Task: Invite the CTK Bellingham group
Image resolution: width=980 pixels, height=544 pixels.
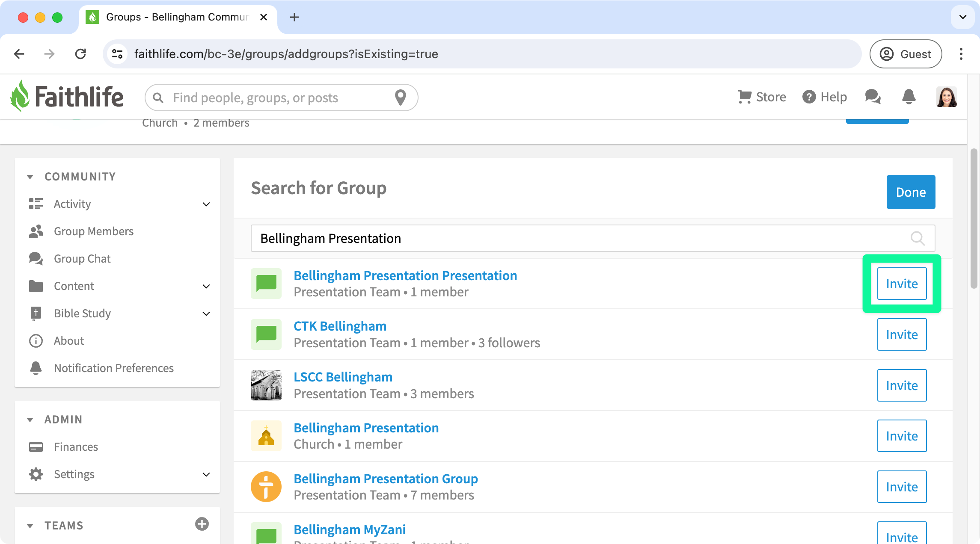Action: [902, 334]
